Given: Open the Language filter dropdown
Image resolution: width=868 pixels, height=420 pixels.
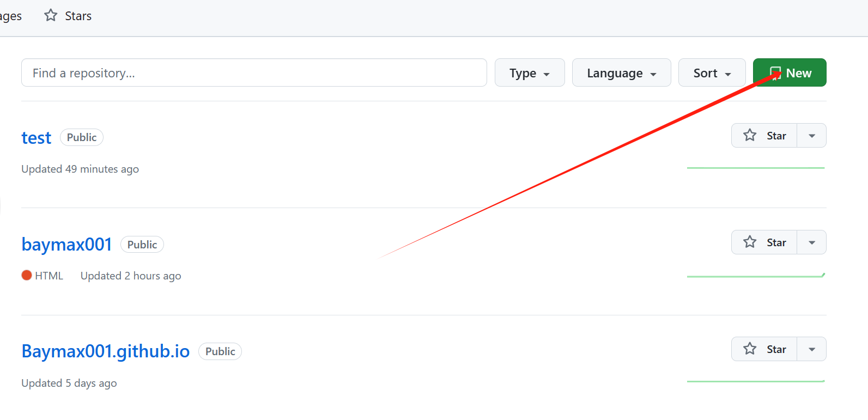Looking at the screenshot, I should 621,72.
